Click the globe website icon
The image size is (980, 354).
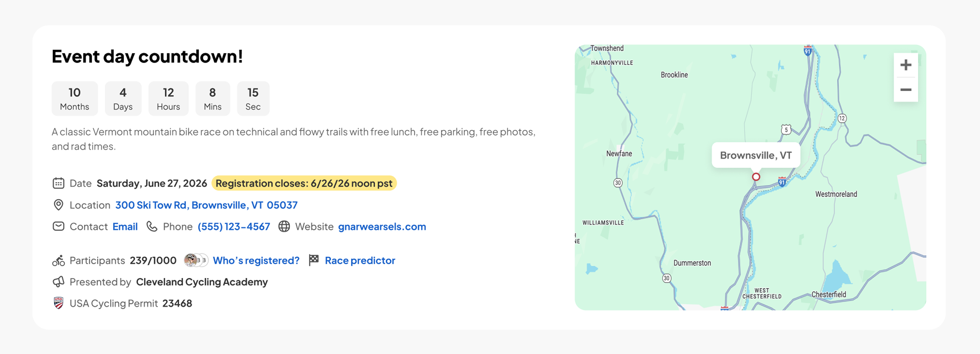tap(284, 227)
